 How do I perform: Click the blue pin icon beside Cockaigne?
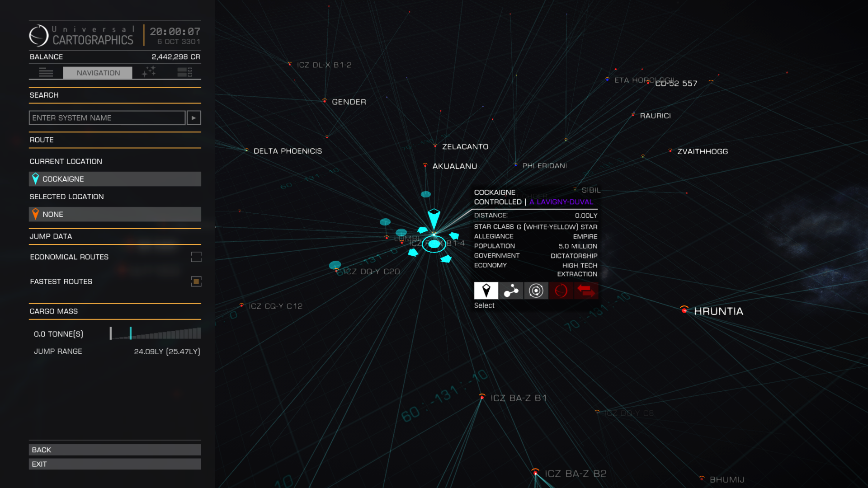pyautogui.click(x=36, y=179)
